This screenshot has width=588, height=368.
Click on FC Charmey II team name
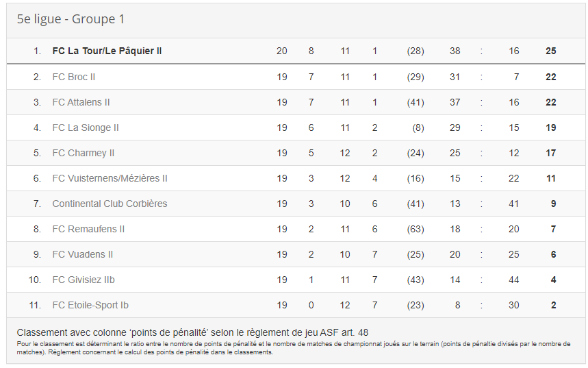pyautogui.click(x=84, y=154)
